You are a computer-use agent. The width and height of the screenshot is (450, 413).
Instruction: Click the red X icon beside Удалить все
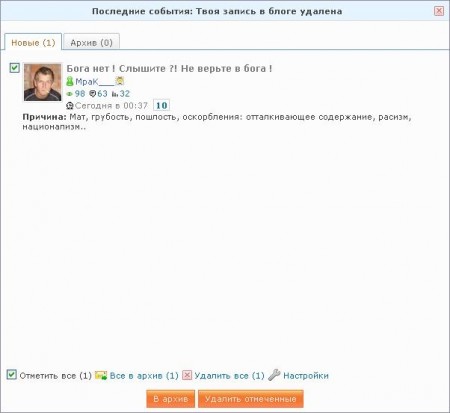[x=187, y=375]
